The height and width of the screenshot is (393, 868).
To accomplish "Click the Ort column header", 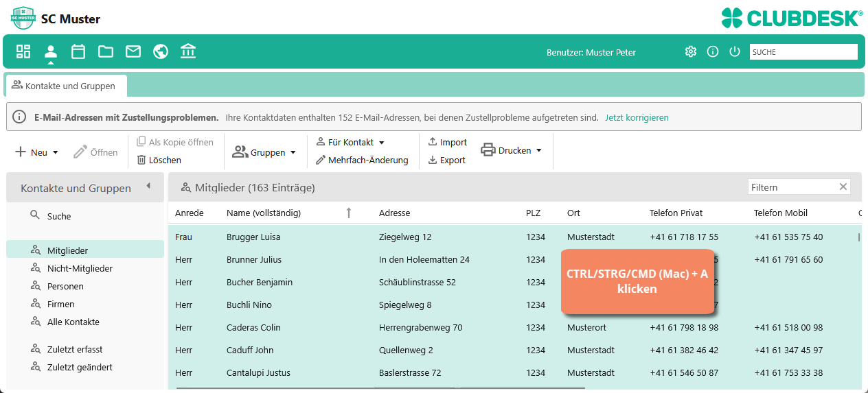I will (x=573, y=213).
